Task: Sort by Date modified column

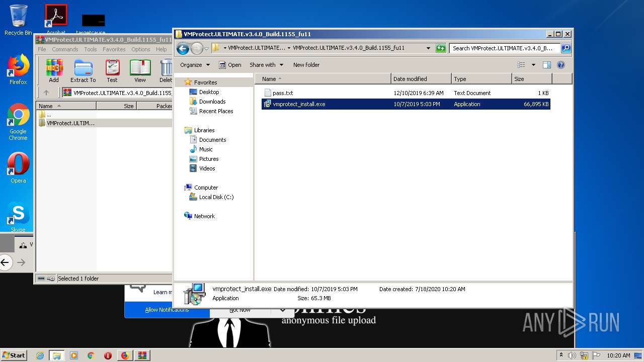Action: 421,79
